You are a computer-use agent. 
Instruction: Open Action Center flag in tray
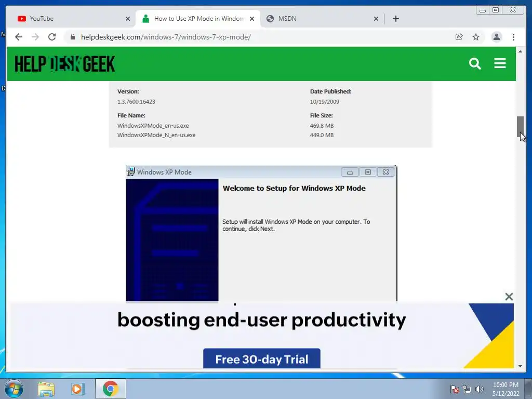[454, 389]
